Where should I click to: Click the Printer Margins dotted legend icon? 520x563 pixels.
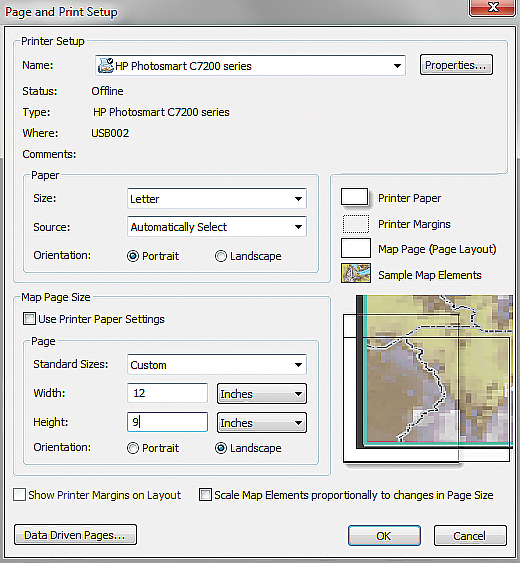tap(356, 224)
